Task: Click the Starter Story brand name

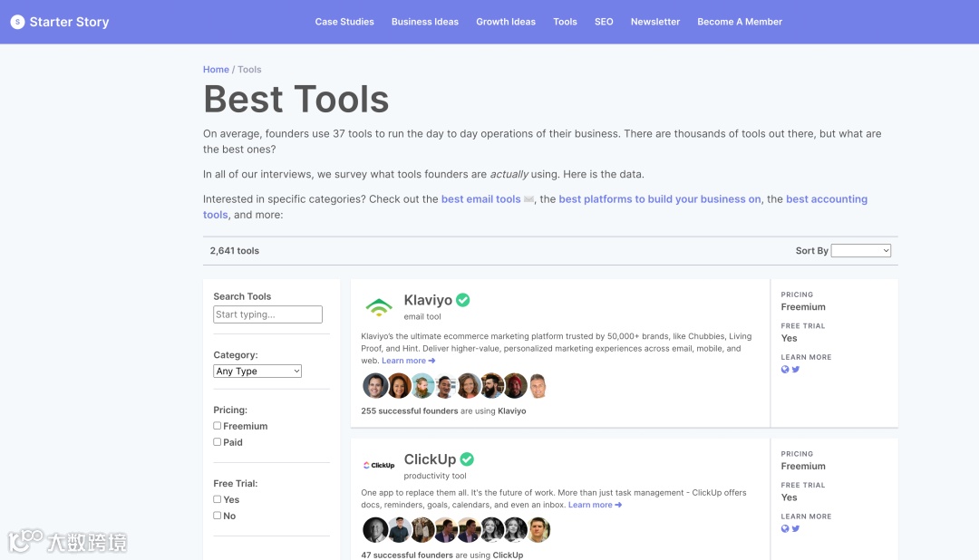Action: pos(69,22)
